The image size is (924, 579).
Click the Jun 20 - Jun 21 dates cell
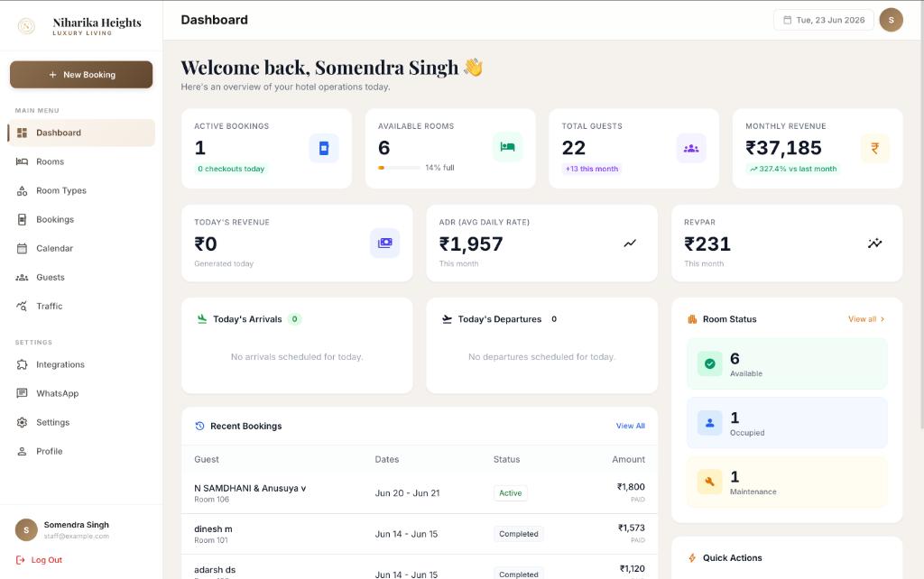pos(407,493)
